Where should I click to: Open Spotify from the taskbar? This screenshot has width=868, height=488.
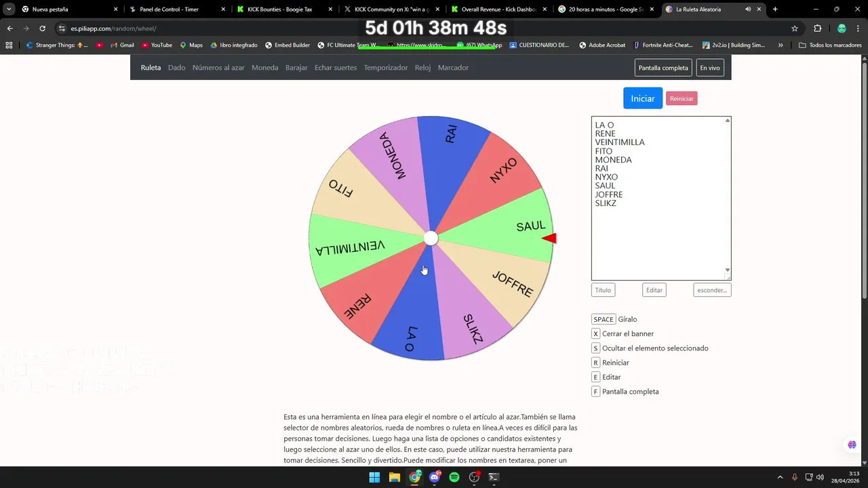[x=454, y=477]
